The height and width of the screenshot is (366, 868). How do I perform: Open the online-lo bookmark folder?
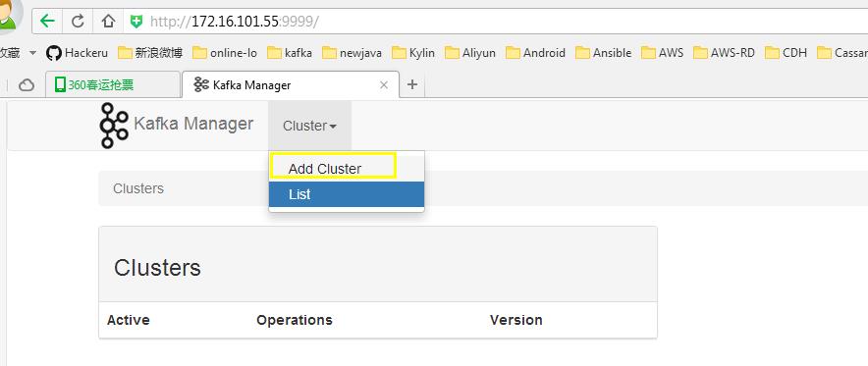coord(225,53)
